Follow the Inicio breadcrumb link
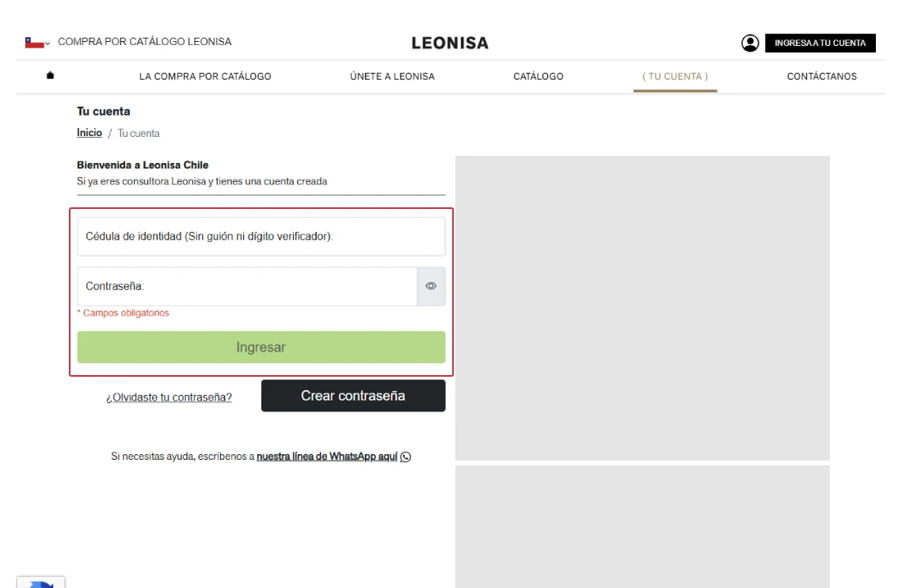Screen dimensions: 902x588 click(89, 133)
